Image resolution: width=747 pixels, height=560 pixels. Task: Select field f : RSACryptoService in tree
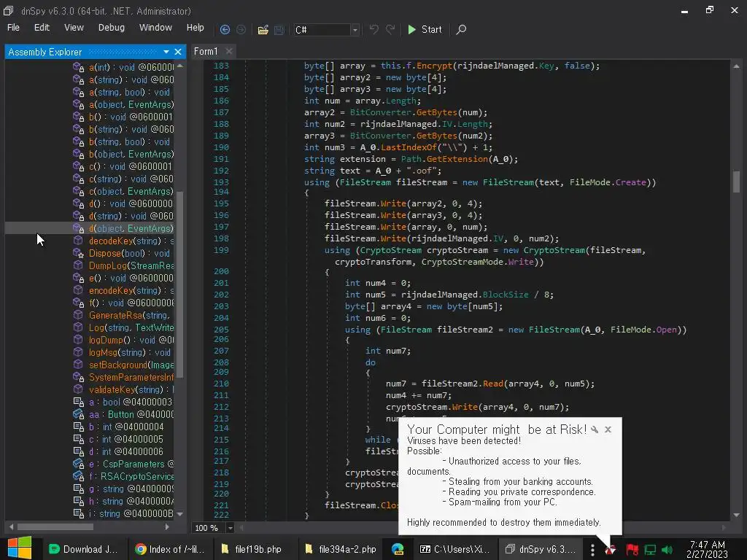point(131,476)
